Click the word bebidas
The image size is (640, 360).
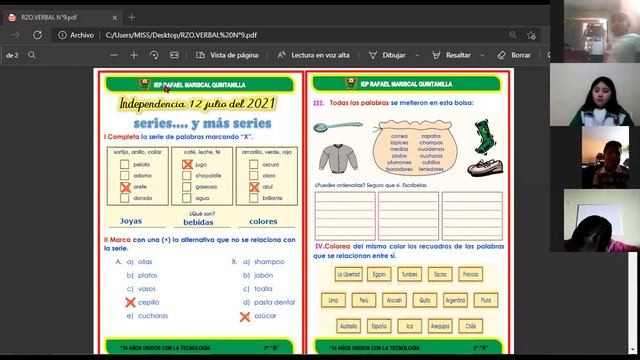click(198, 222)
